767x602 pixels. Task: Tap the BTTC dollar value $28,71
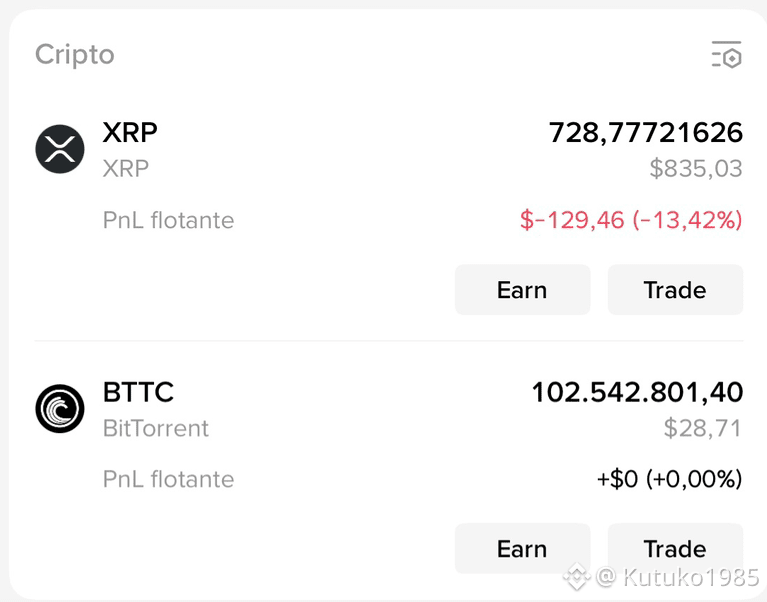click(x=703, y=428)
